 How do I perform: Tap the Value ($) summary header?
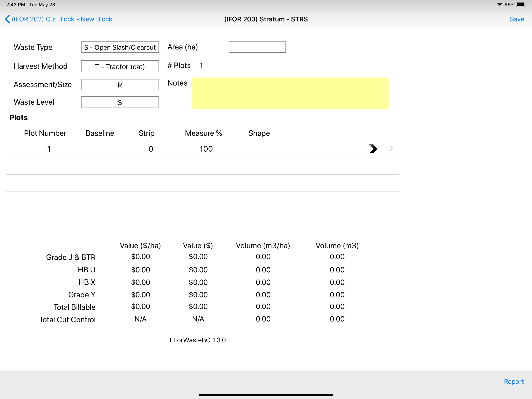click(198, 245)
